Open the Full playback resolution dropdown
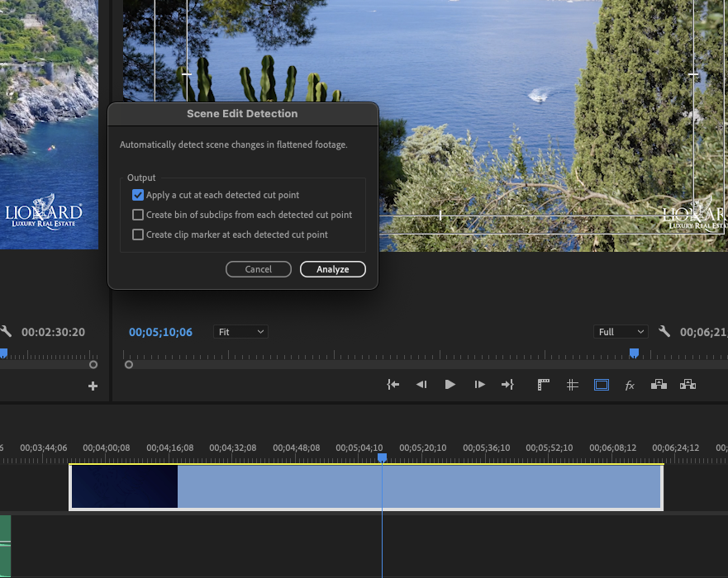 [x=621, y=331]
